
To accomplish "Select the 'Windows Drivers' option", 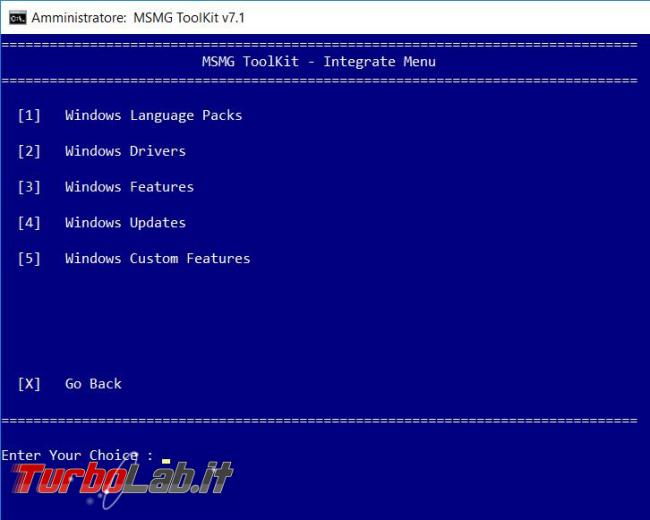I will coord(125,151).
